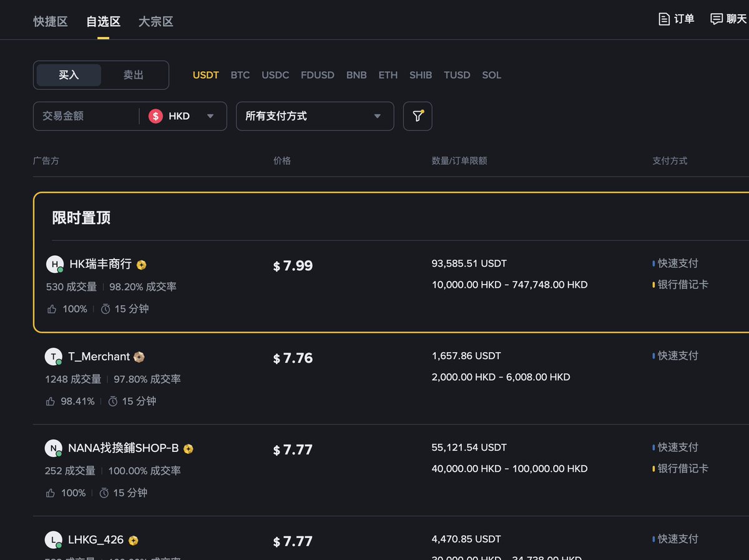Click 数量/订单限额 column header

coord(459,160)
